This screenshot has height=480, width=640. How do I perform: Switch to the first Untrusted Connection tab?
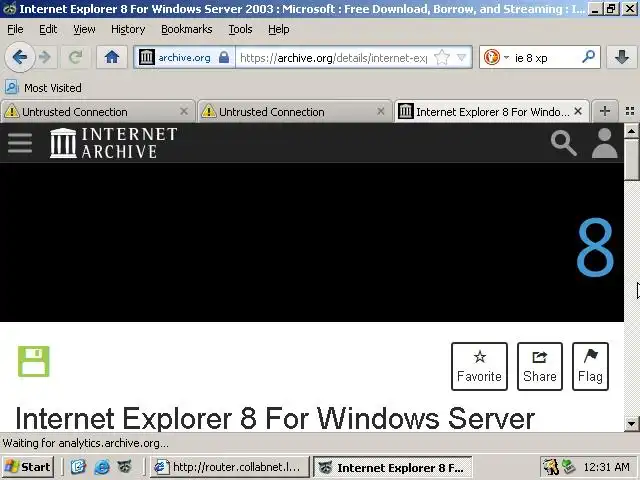98,111
